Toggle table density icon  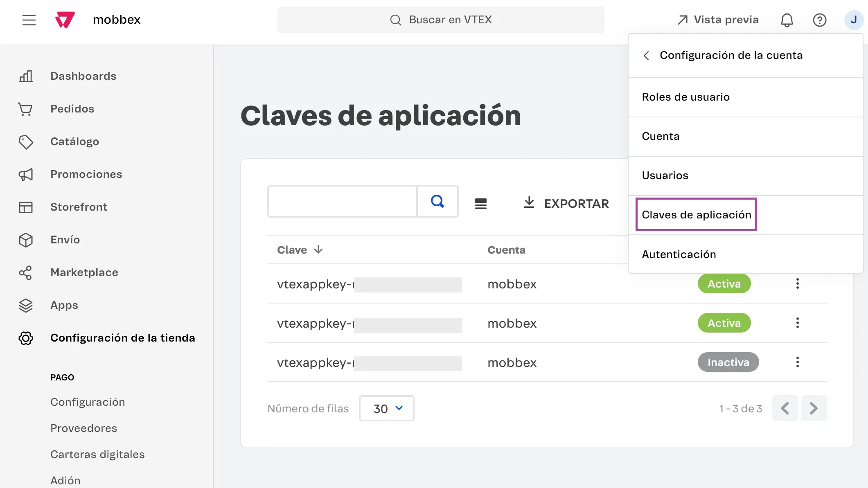pyautogui.click(x=481, y=203)
